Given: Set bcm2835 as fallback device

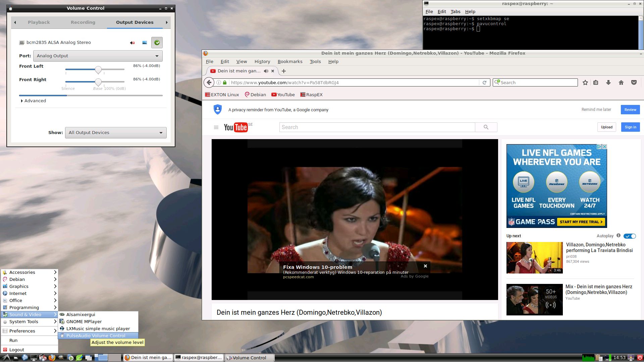Looking at the screenshot, I should [157, 43].
